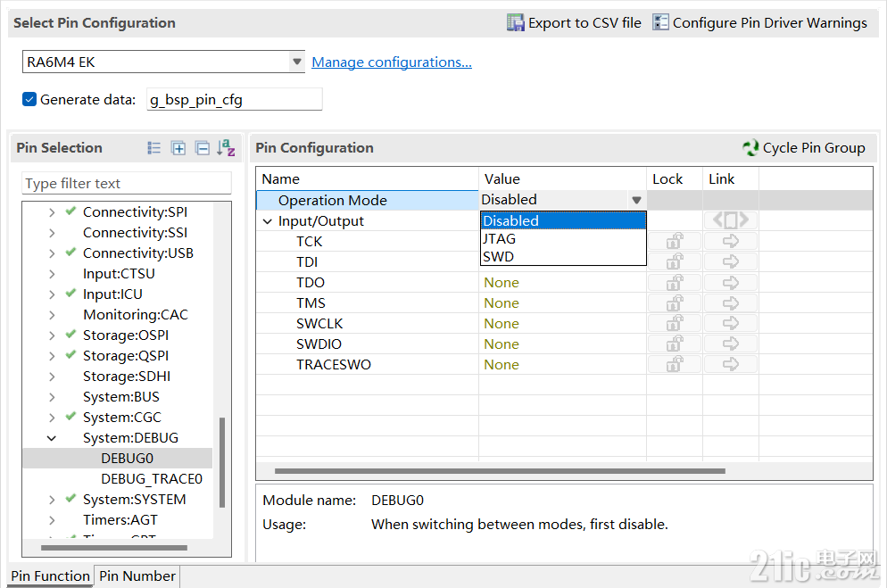Expand the Connectivity:SPI tree node
The image size is (887, 588).
[x=52, y=212]
